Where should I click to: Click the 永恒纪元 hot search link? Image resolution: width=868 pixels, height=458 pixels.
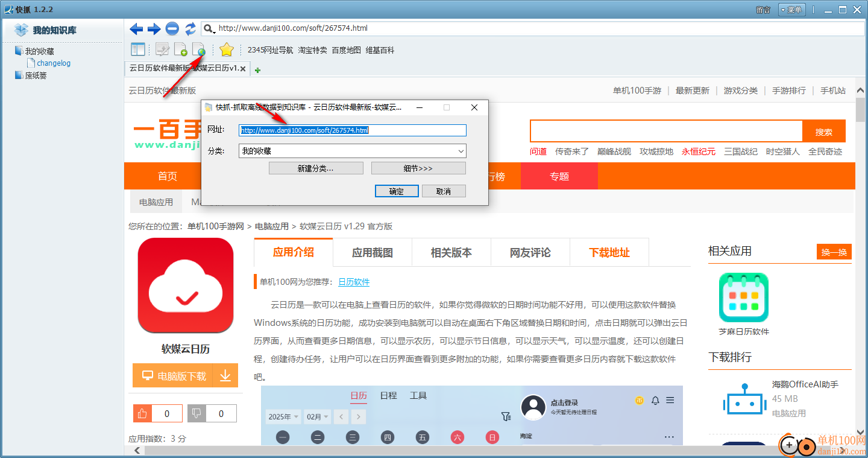coord(699,151)
